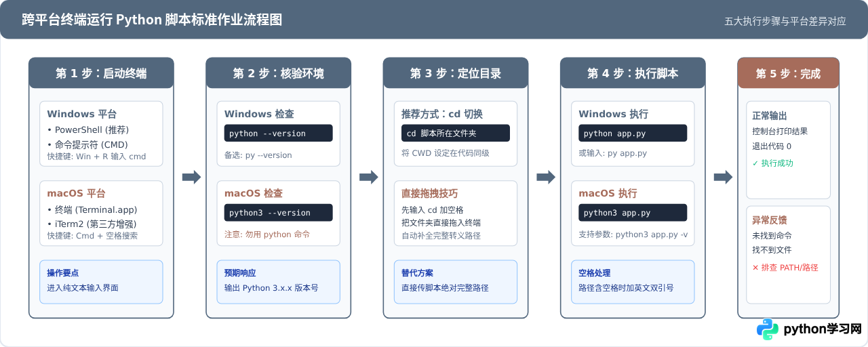Click the iTerm2 (第三方增强) bullet
Image resolution: width=868 pixels, height=347 pixels.
(93, 224)
